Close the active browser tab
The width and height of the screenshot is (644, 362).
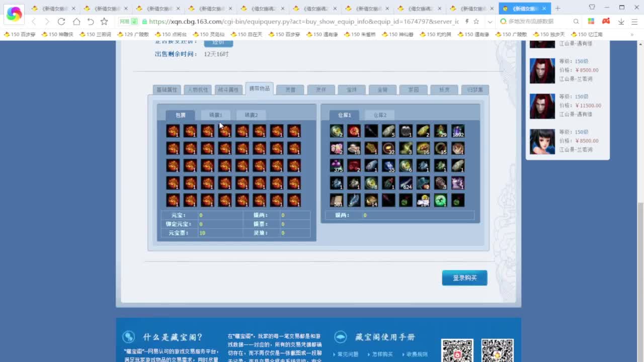544,9
